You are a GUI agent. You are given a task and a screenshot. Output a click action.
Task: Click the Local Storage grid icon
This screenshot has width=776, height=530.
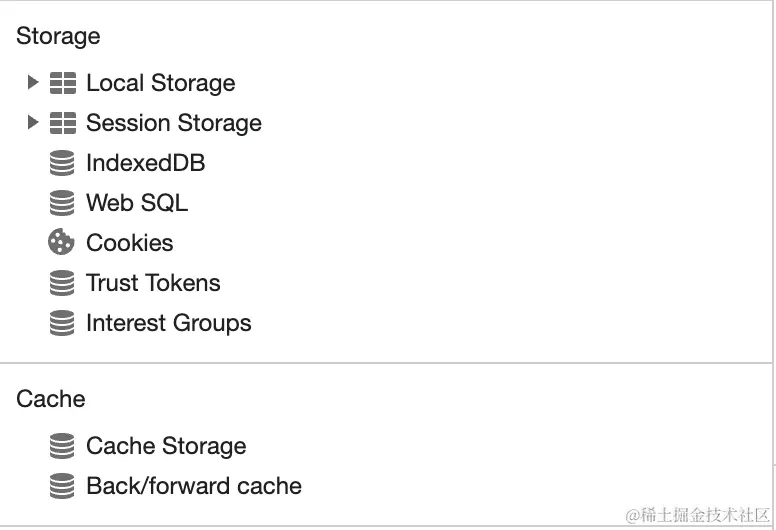62,83
